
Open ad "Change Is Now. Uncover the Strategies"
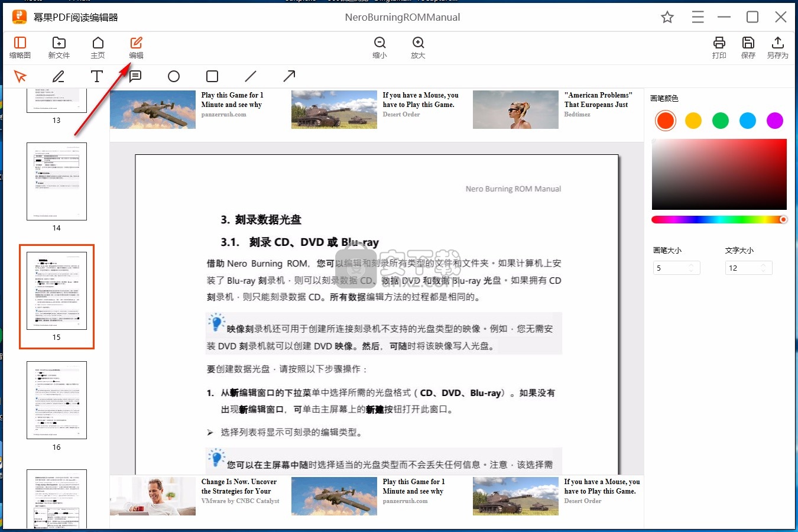pos(239,486)
